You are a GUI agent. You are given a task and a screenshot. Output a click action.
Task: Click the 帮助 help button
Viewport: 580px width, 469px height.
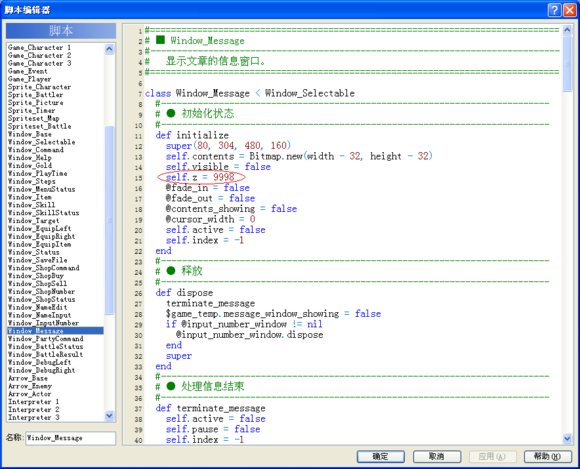pyautogui.click(x=547, y=456)
